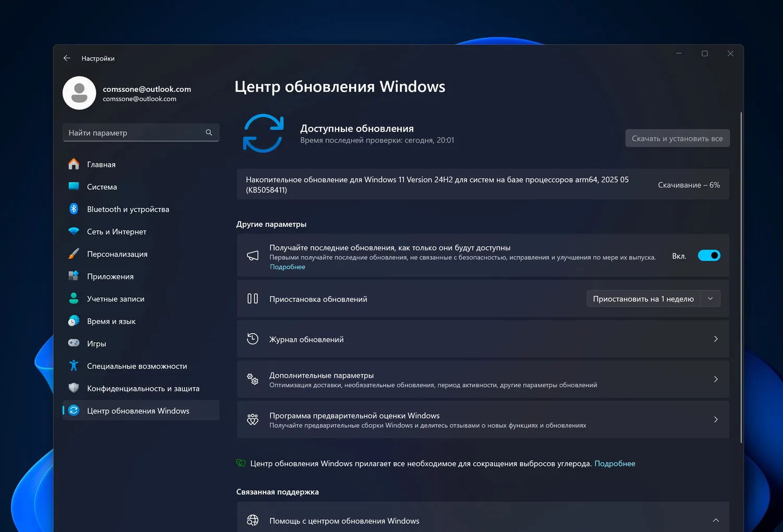Click the Другие параметры heading
The height and width of the screenshot is (532, 783).
click(x=271, y=224)
